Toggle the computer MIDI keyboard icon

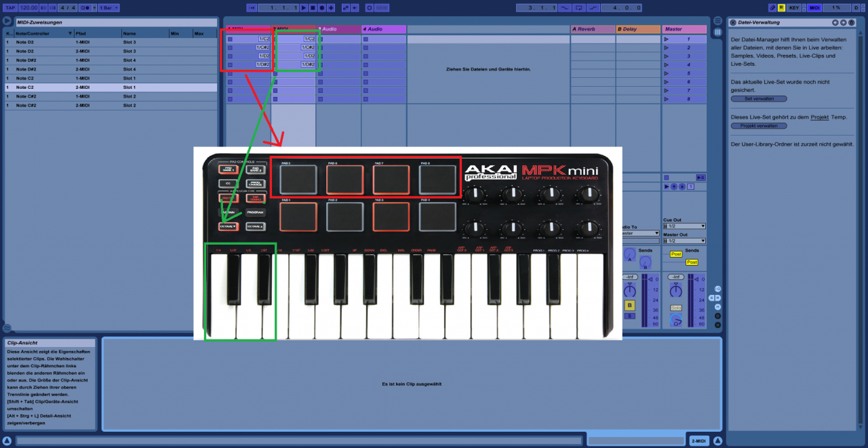[x=781, y=7]
